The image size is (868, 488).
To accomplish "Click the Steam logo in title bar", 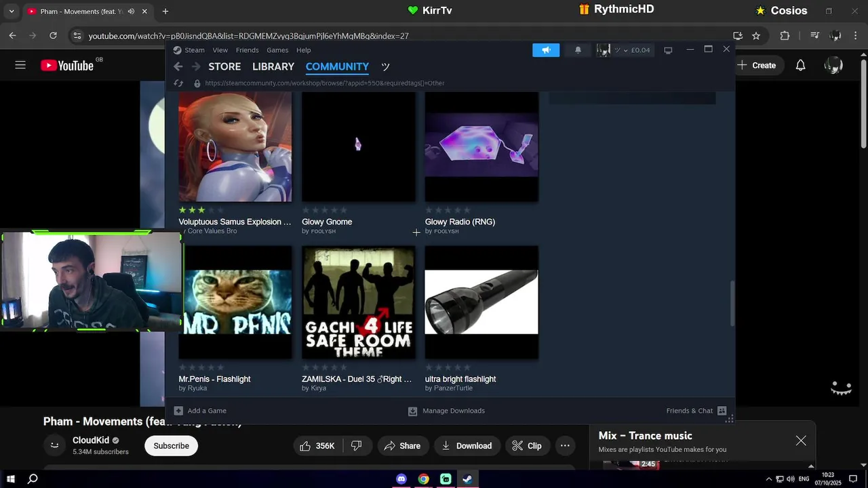I will (177, 50).
